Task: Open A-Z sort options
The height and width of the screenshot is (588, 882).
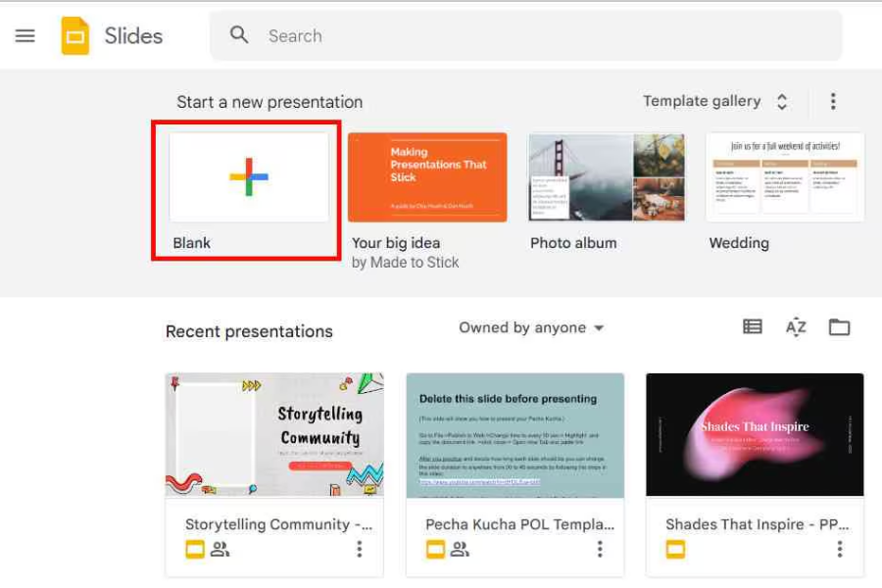Action: [796, 327]
